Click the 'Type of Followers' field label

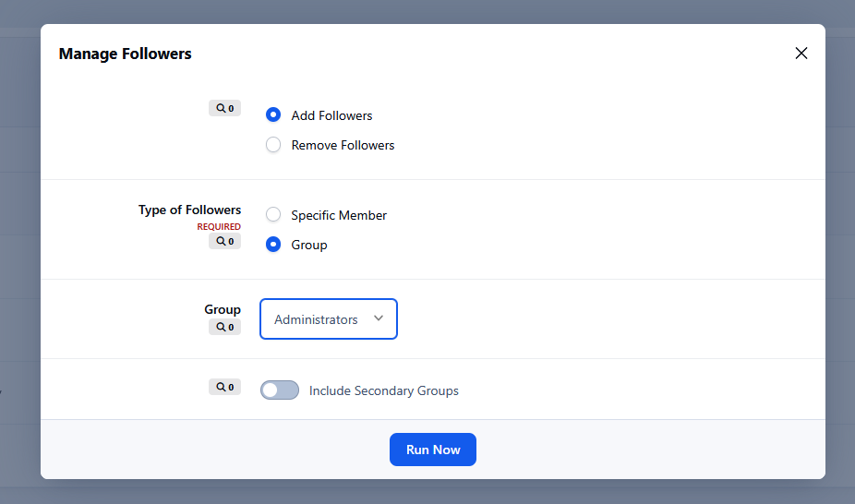click(x=189, y=210)
